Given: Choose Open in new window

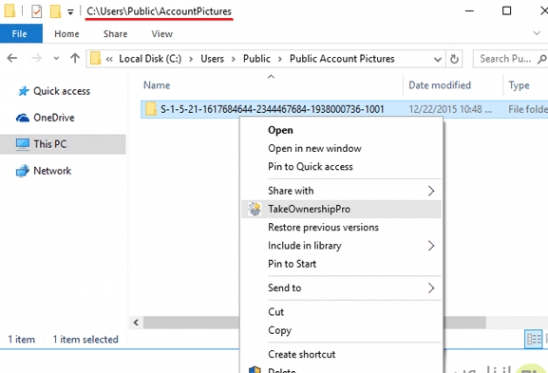Looking at the screenshot, I should click(x=315, y=149).
